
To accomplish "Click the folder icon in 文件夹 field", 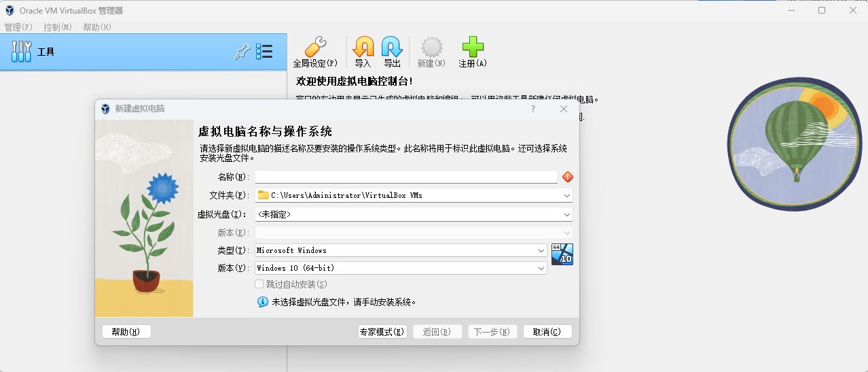I will coord(264,195).
